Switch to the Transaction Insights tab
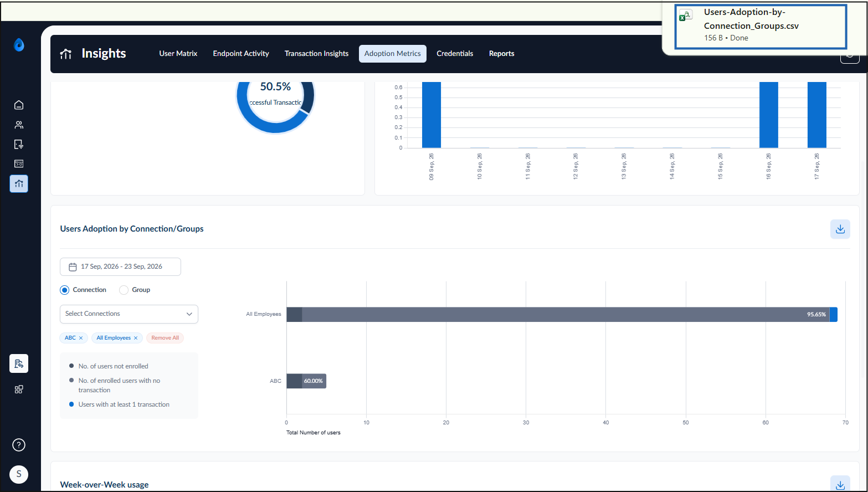This screenshot has width=868, height=492. (316, 54)
